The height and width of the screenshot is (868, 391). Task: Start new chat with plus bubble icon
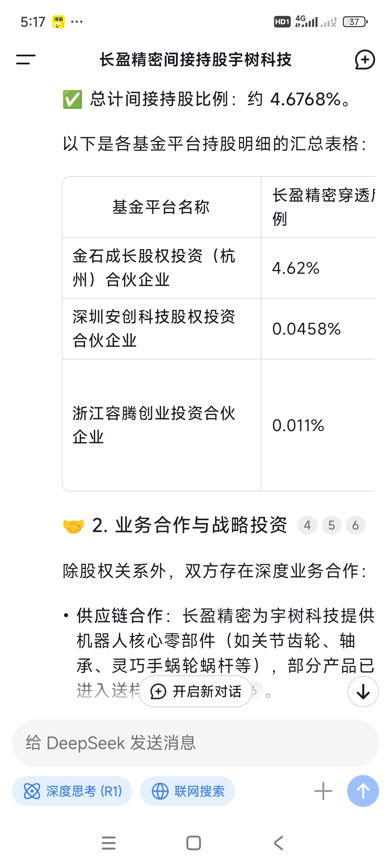pyautogui.click(x=365, y=60)
